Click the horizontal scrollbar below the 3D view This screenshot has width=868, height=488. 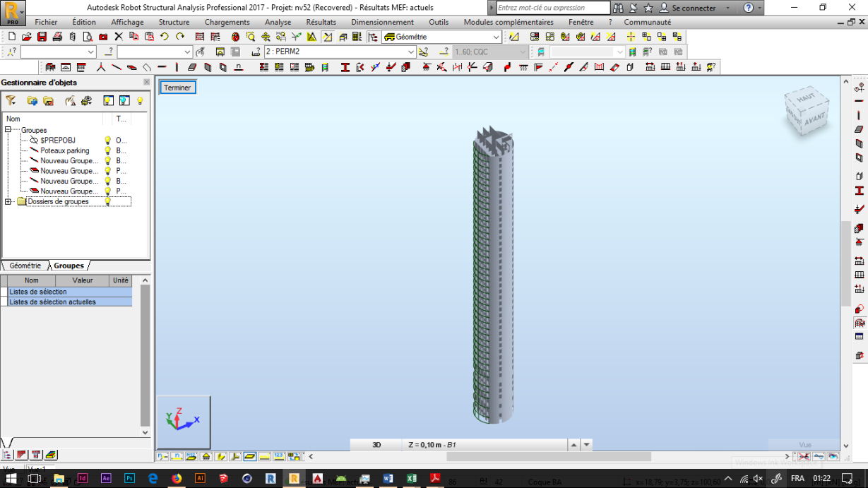[548, 456]
